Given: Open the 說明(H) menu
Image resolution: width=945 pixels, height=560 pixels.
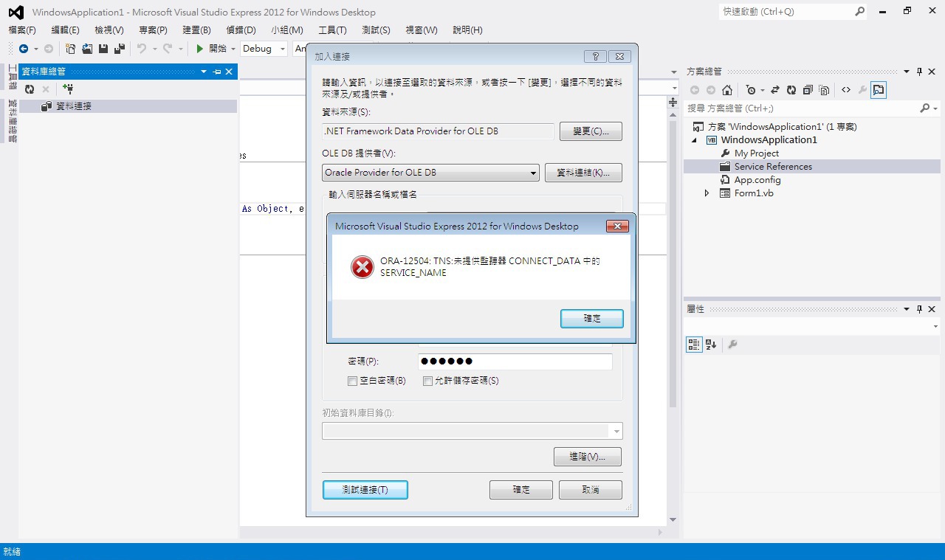Looking at the screenshot, I should [x=467, y=30].
